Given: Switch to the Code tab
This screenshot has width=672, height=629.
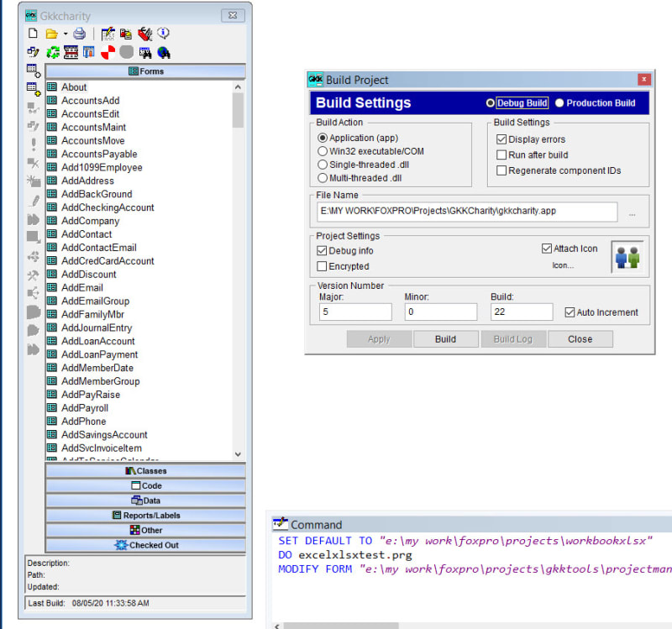Looking at the screenshot, I should point(145,486).
